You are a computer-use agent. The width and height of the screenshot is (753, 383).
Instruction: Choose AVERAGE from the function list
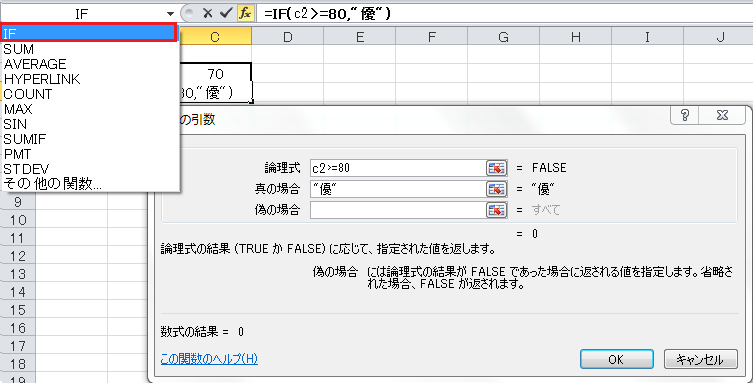[x=90, y=63]
